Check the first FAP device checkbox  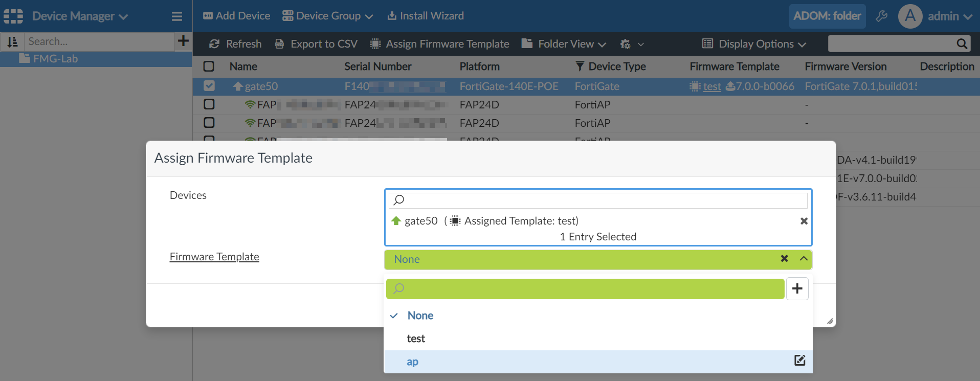(x=209, y=104)
